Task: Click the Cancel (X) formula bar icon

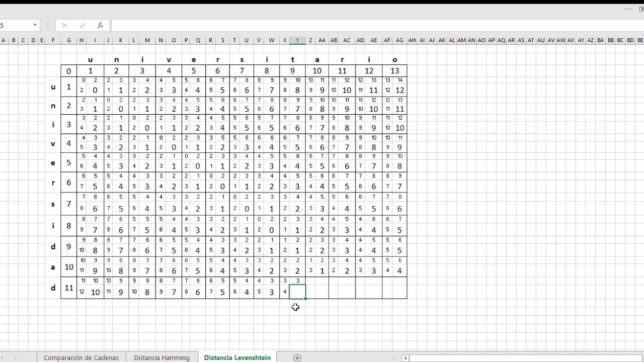Action: 64,25
